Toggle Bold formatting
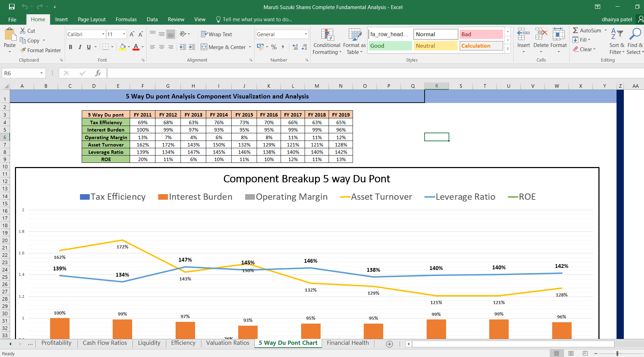This screenshot has height=357, width=644. coord(71,47)
